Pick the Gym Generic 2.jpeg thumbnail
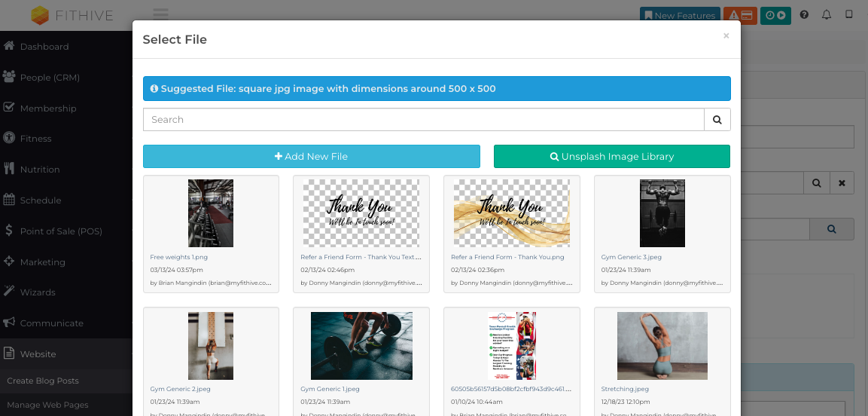The width and height of the screenshot is (868, 416). [211, 346]
